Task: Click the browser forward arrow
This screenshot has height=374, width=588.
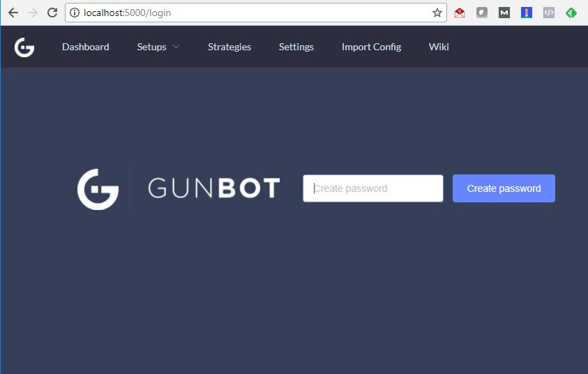Action: tap(33, 13)
